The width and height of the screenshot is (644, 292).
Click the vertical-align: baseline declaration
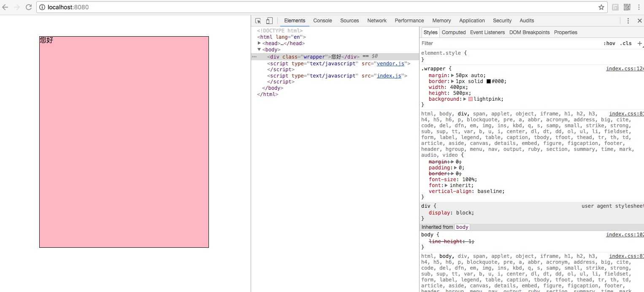pyautogui.click(x=467, y=191)
